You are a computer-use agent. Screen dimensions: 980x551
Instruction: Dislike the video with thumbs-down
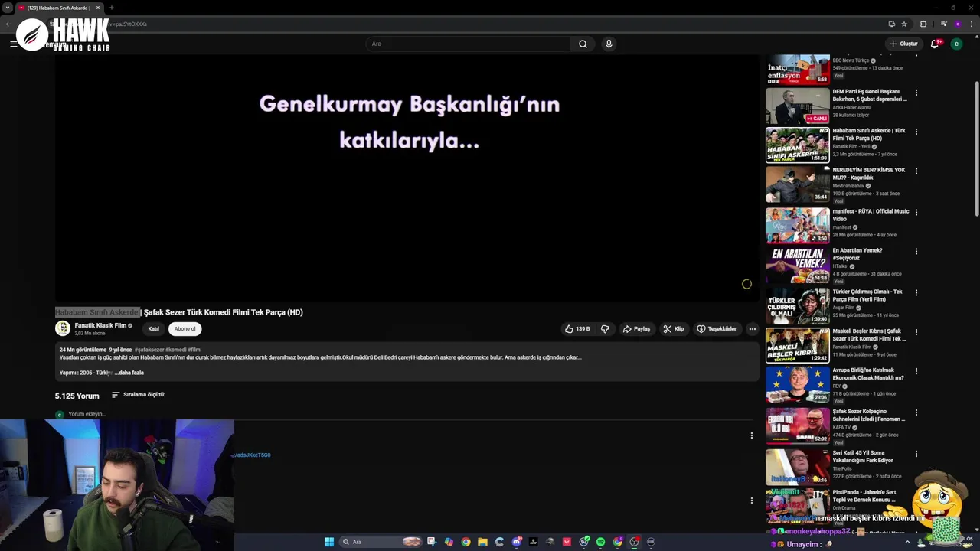605,329
